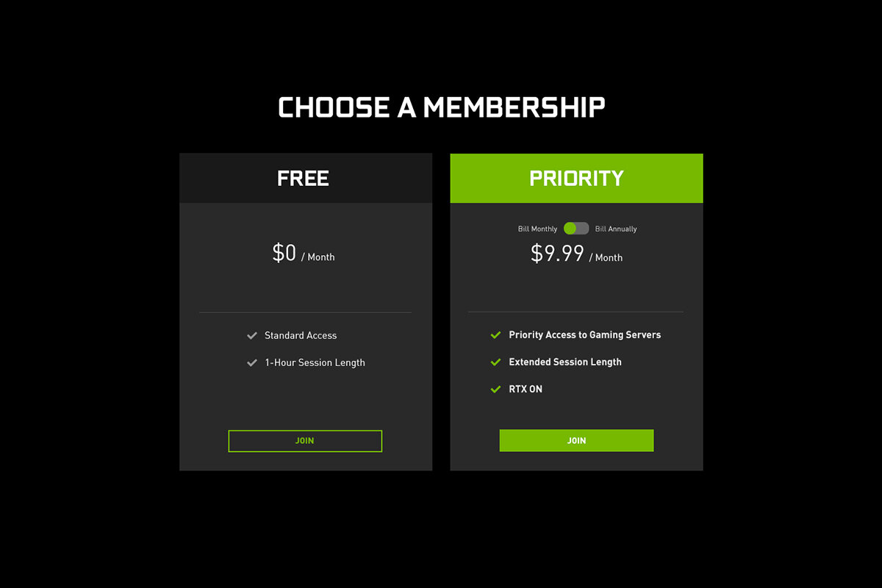The width and height of the screenshot is (882, 588).
Task: Click the RTX ON green checkmark
Action: tap(495, 390)
